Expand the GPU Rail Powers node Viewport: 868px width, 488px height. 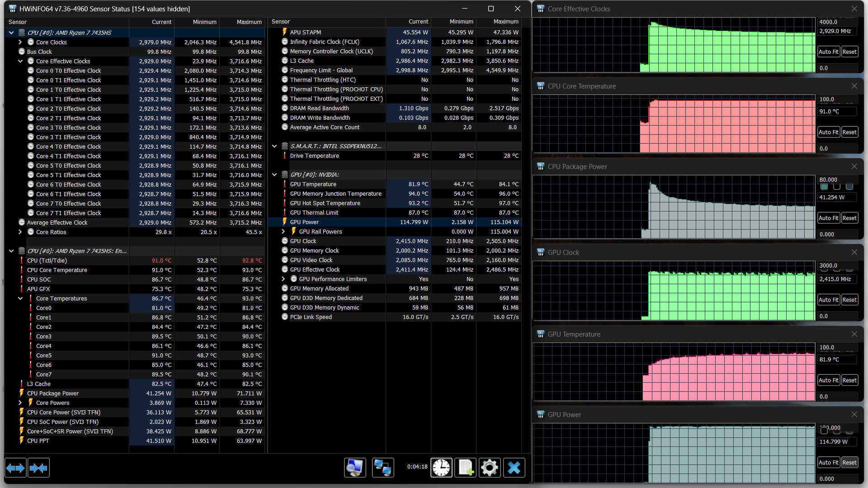pyautogui.click(x=283, y=231)
